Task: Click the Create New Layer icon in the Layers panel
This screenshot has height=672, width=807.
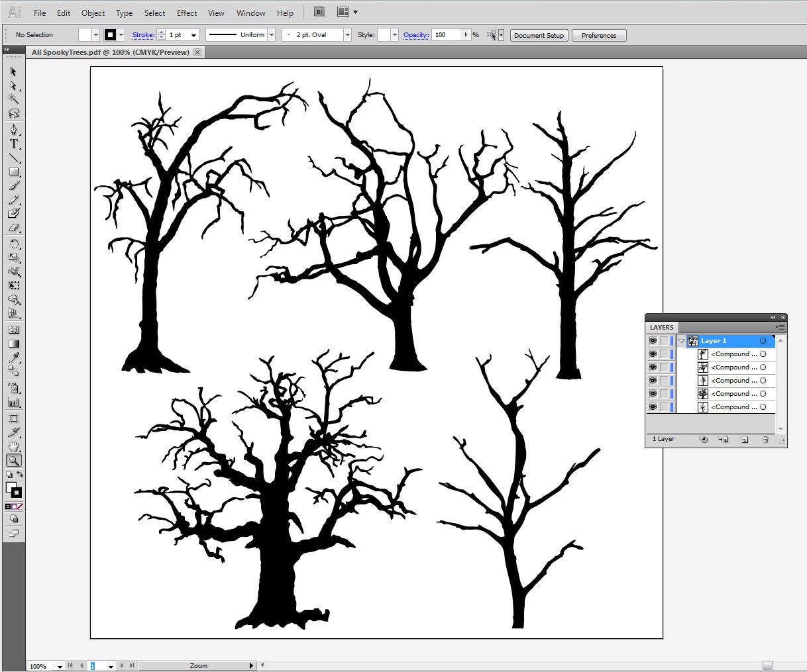Action: click(x=745, y=439)
